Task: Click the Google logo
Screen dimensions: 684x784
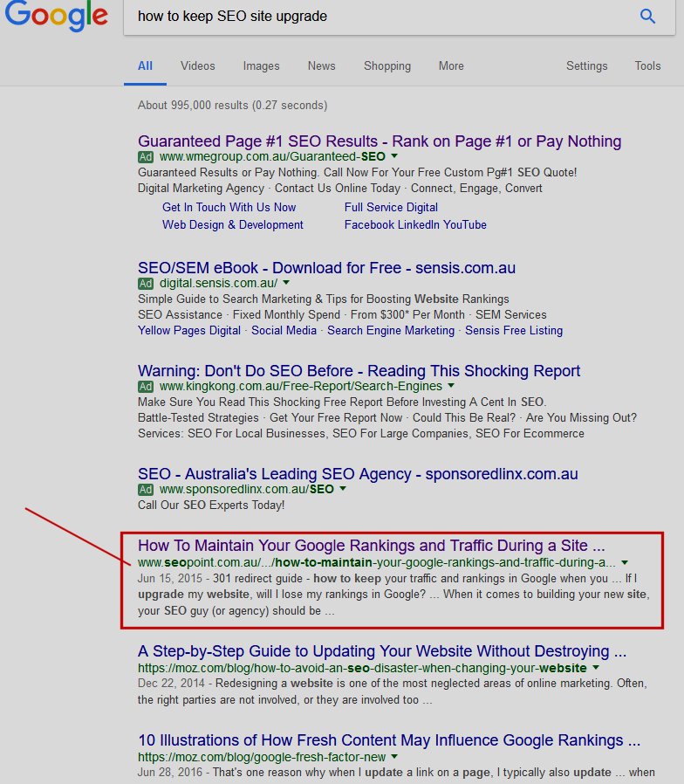Action: [57, 16]
